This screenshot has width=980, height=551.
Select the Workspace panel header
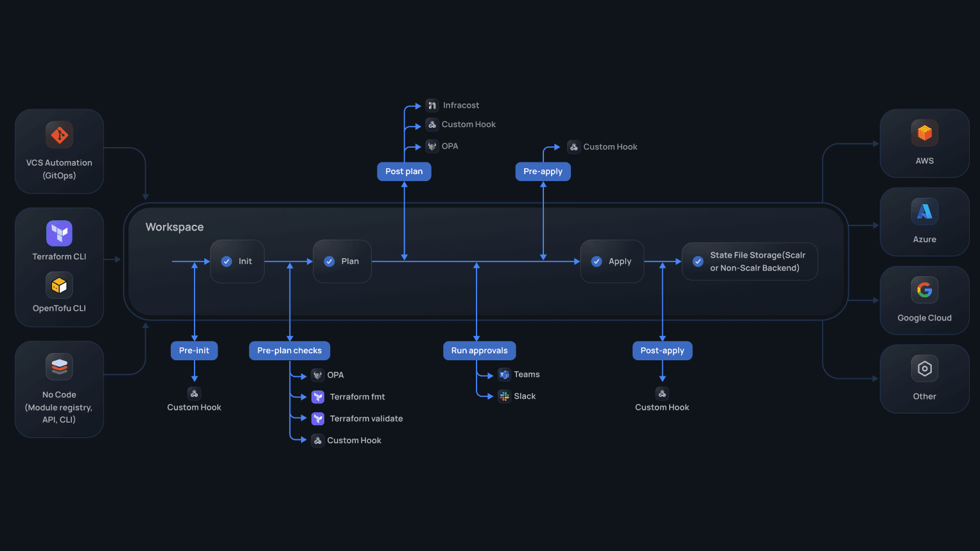174,227
